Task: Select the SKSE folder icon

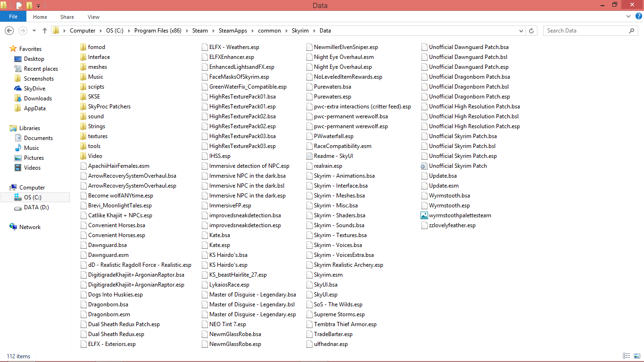Action: coord(83,97)
